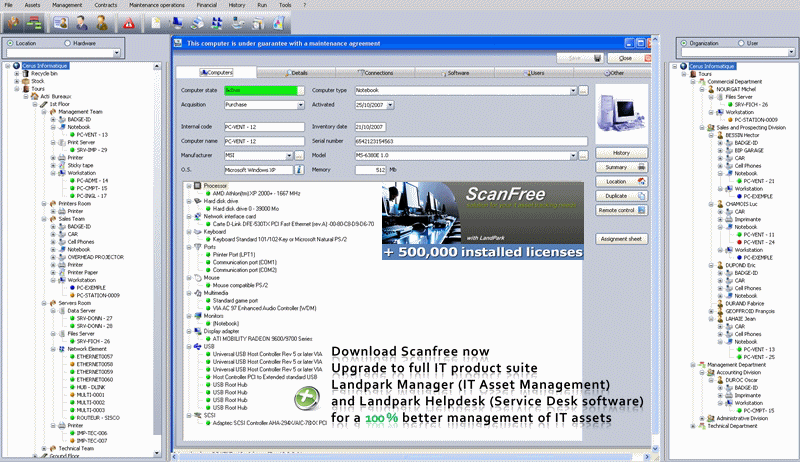
Task: Click the Display adapter icon in tree
Action: coord(197,331)
